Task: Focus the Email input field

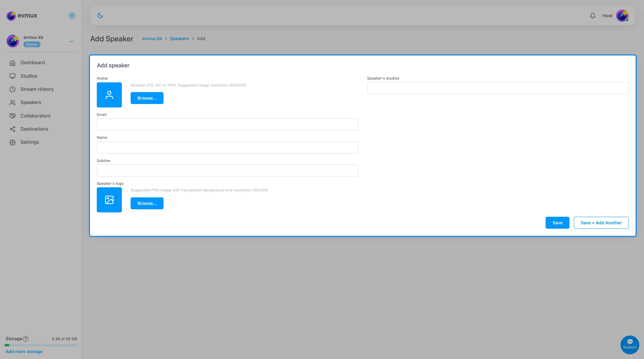Action: [x=228, y=124]
